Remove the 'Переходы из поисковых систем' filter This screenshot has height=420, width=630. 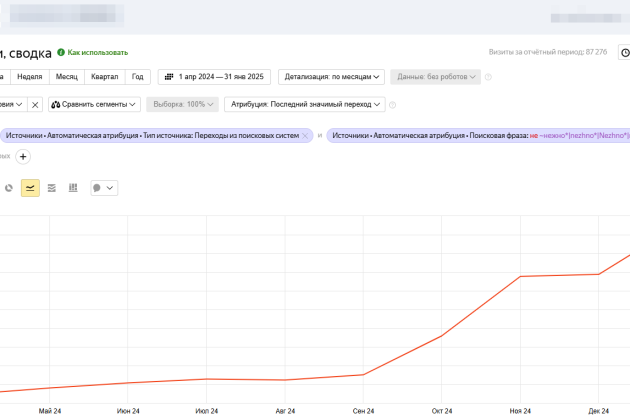pyautogui.click(x=305, y=135)
